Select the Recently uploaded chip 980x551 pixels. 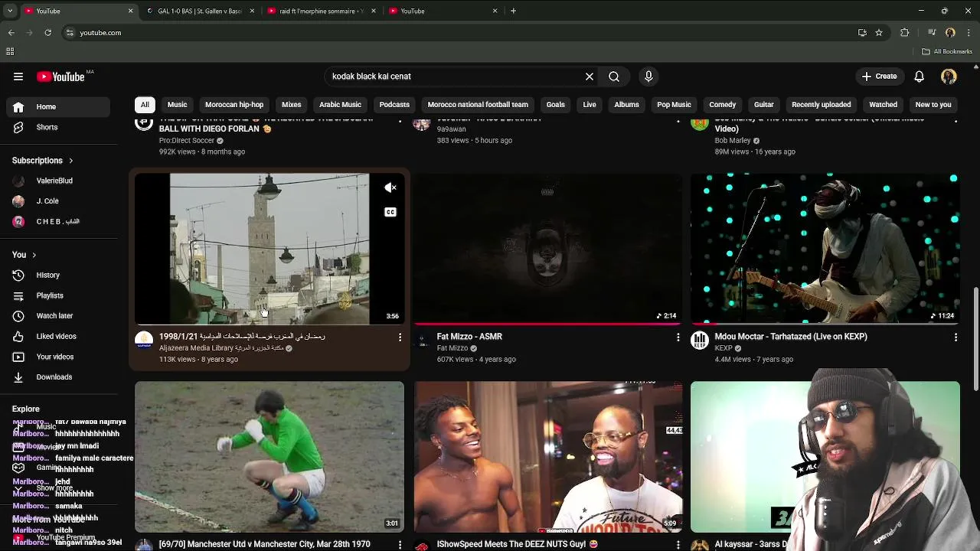coord(821,105)
